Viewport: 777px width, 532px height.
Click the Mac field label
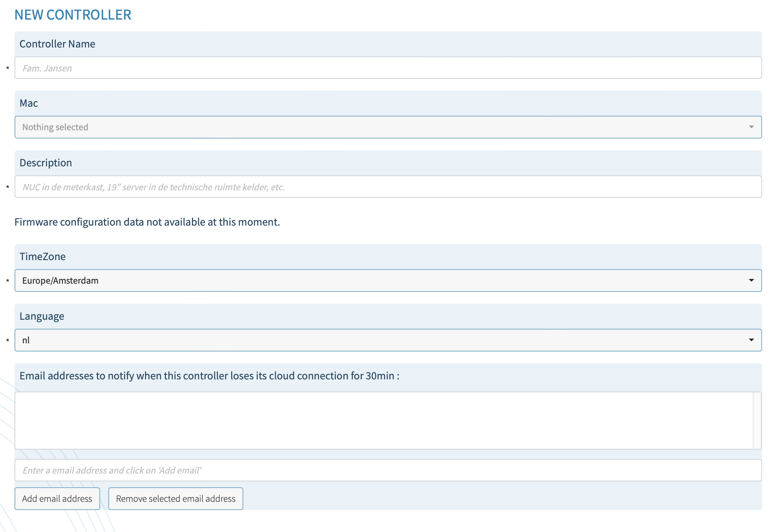click(x=29, y=103)
